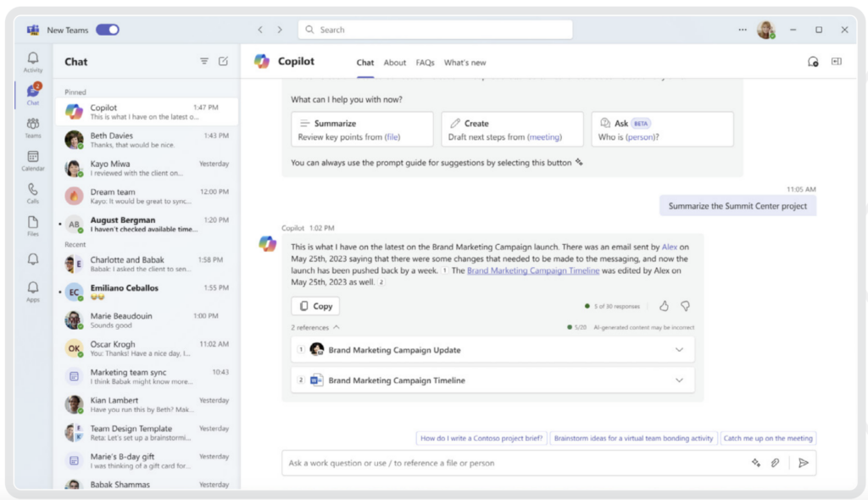Open the Activity feed in sidebar
868x500 pixels.
tap(33, 62)
